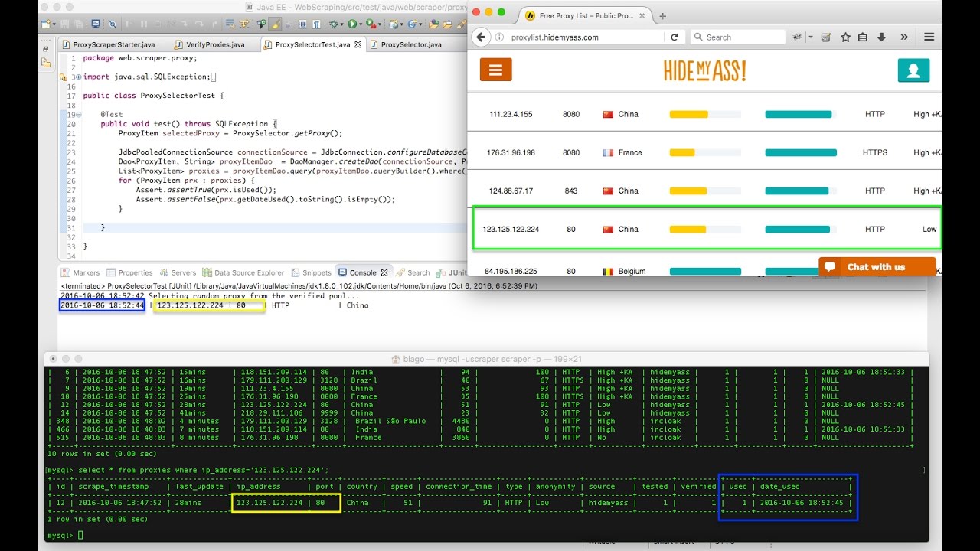Screen dimensions: 980x551
Task: Click the Save icon in Eclipse toolbar
Action: tap(64, 25)
